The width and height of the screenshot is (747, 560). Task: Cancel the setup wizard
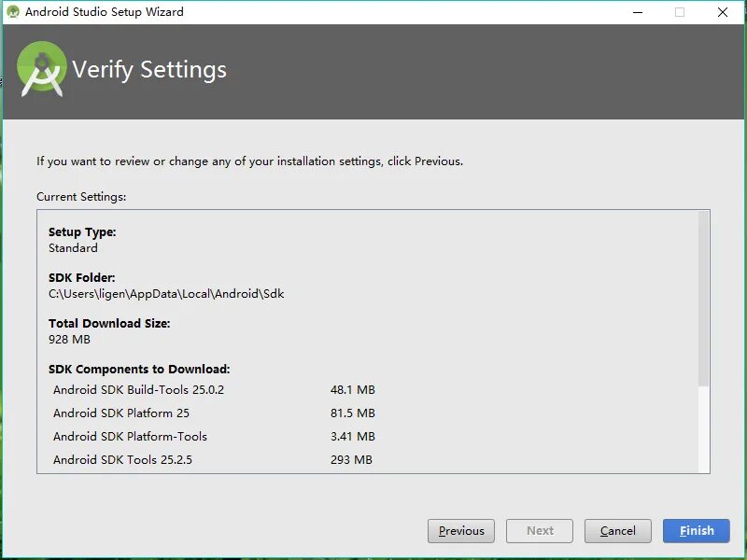(617, 530)
